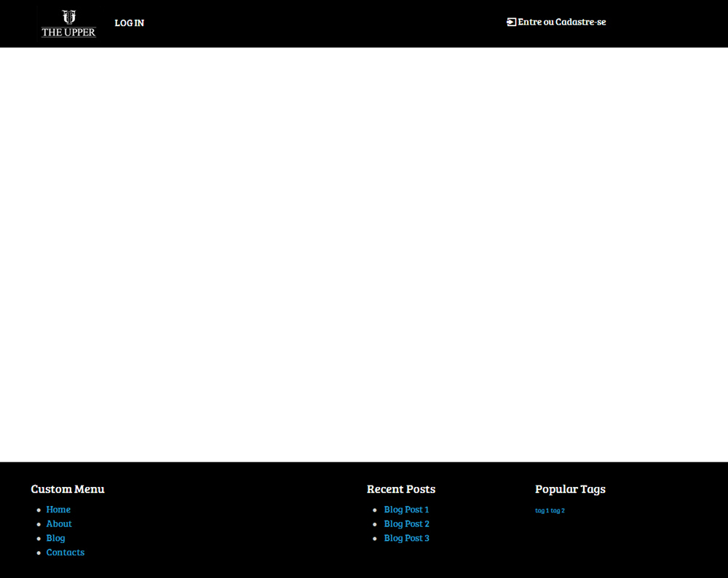728x578 pixels.
Task: Open the About footer link
Action: coord(59,523)
